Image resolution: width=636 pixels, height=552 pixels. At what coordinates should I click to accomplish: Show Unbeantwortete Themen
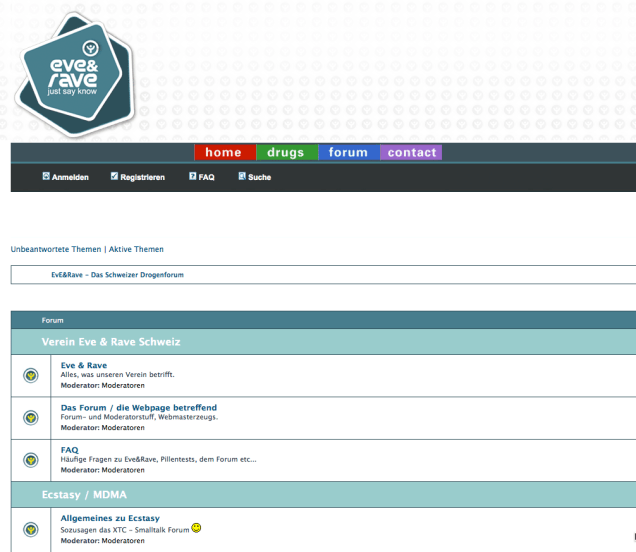tap(56, 249)
